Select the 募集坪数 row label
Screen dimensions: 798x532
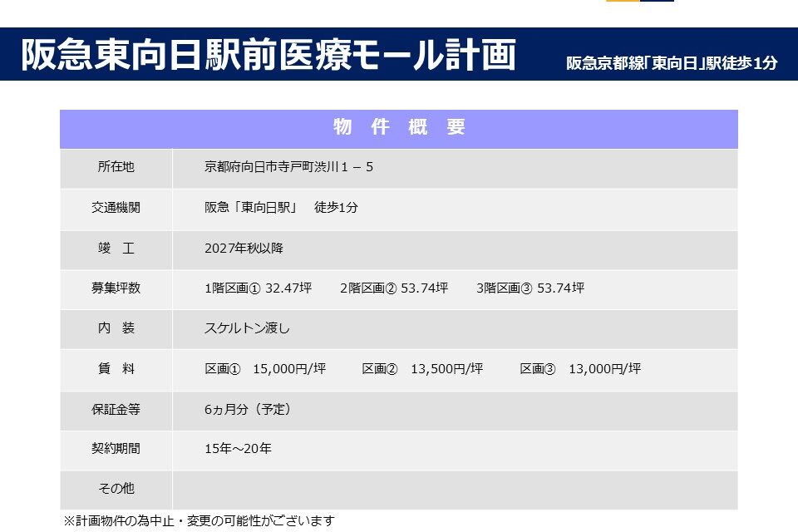tap(116, 288)
